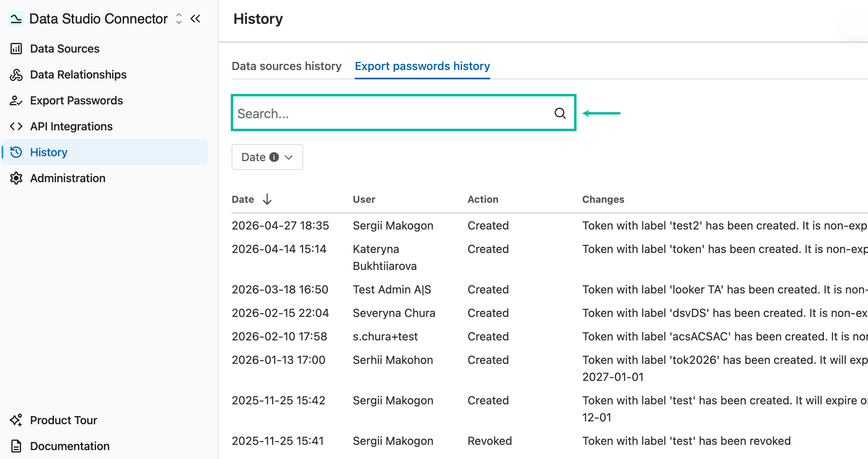Select change text for 'dsvDS' token
868x459 pixels.
(725, 313)
